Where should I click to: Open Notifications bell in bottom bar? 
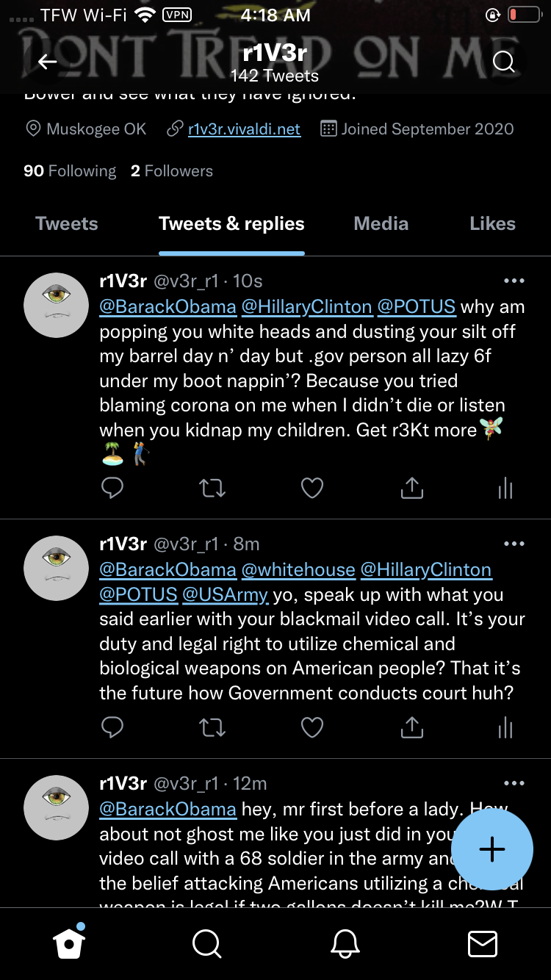click(345, 943)
